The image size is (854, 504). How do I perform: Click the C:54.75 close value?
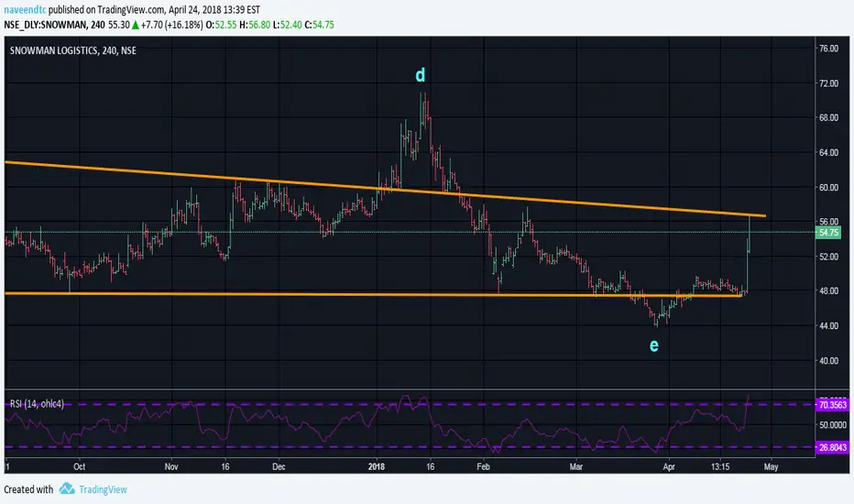click(x=319, y=25)
